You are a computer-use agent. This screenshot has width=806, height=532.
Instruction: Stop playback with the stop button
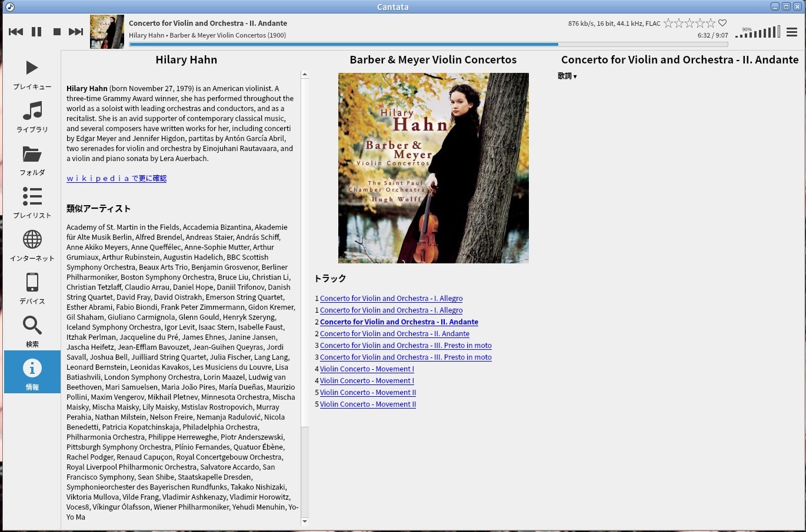click(57, 32)
